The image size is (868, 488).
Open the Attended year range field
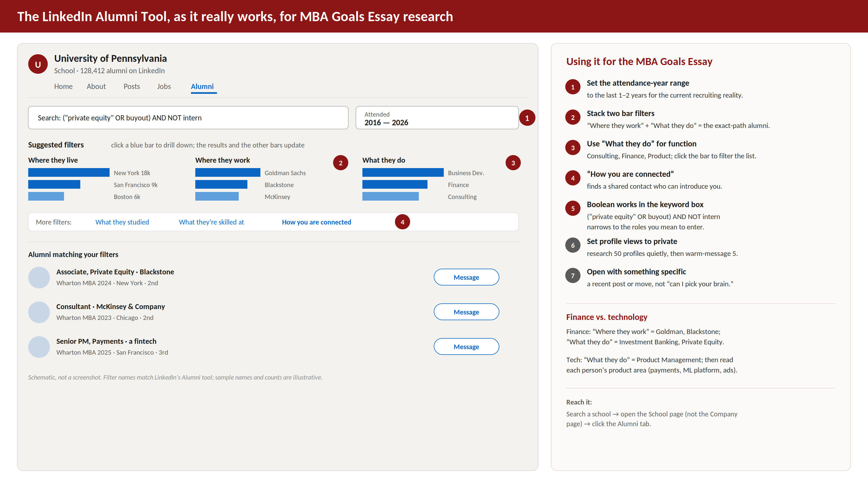pyautogui.click(x=437, y=118)
